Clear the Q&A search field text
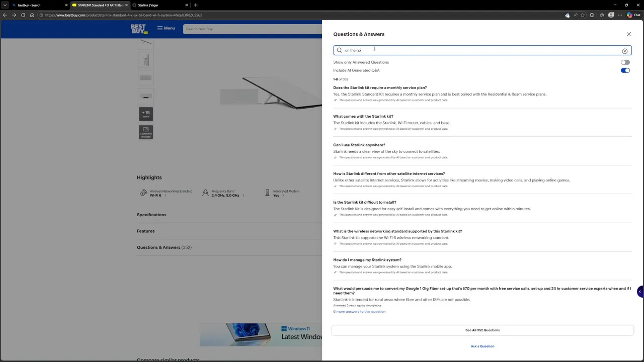Image resolution: width=644 pixels, height=362 pixels. [x=624, y=51]
